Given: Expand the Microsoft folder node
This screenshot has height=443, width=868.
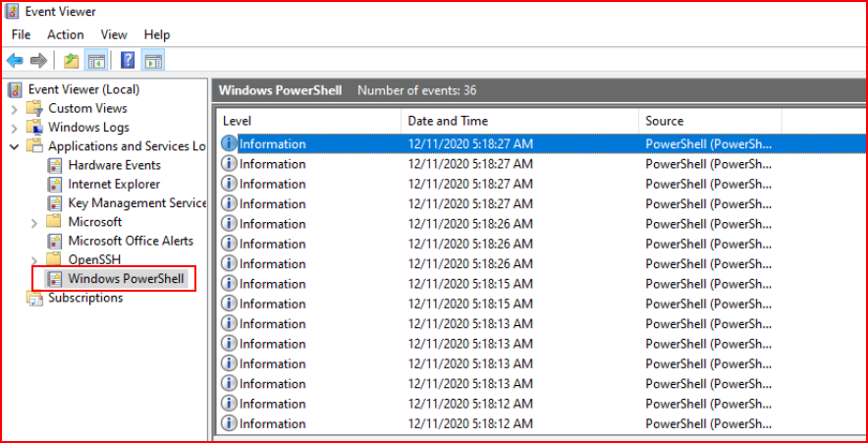Looking at the screenshot, I should pos(34,223).
